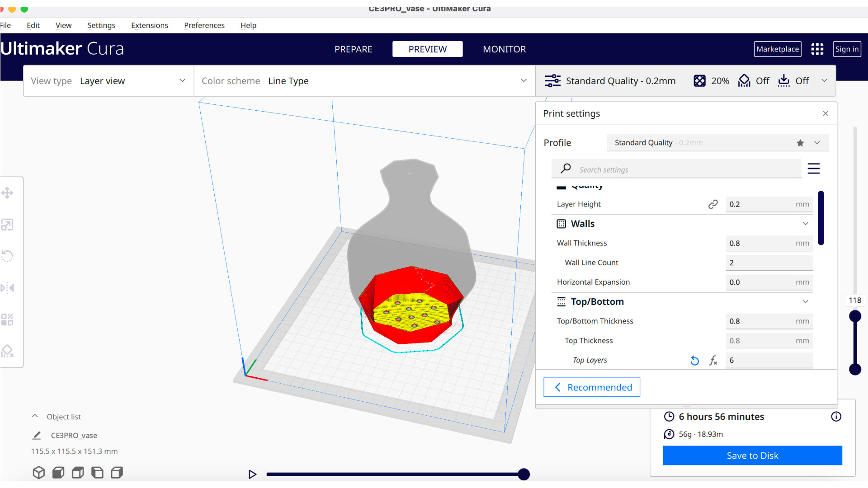This screenshot has width=868, height=488.
Task: Click the clock icon beside print time
Action: coord(669,417)
